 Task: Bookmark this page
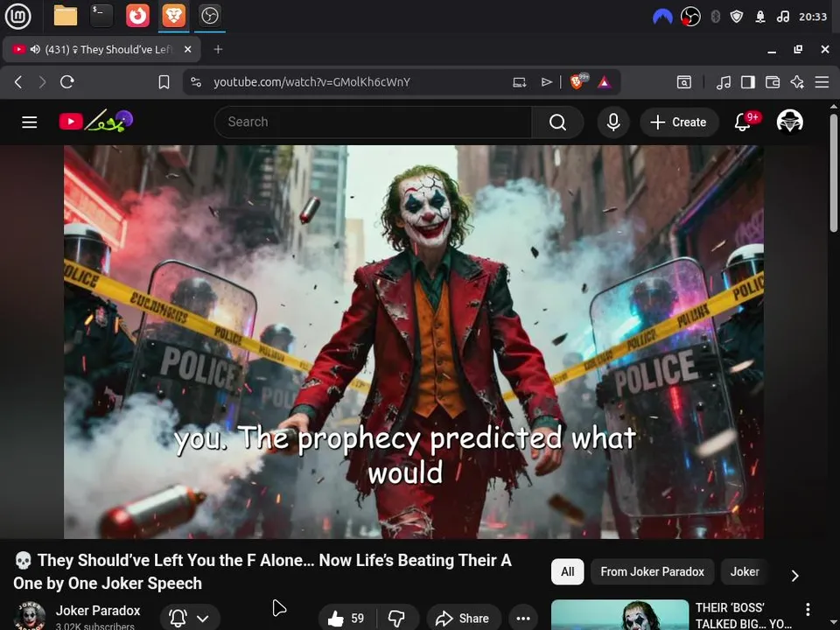[x=164, y=82]
